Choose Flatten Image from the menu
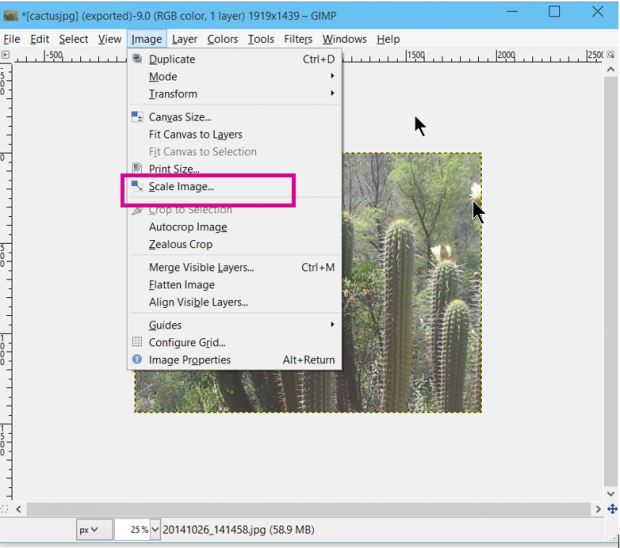Viewport: 620px width, 548px height. click(181, 285)
